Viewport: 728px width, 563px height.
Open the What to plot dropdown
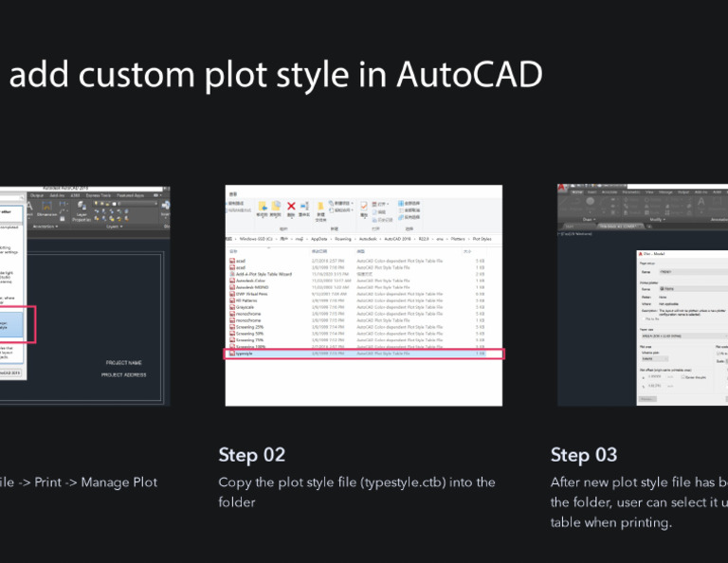click(x=655, y=359)
